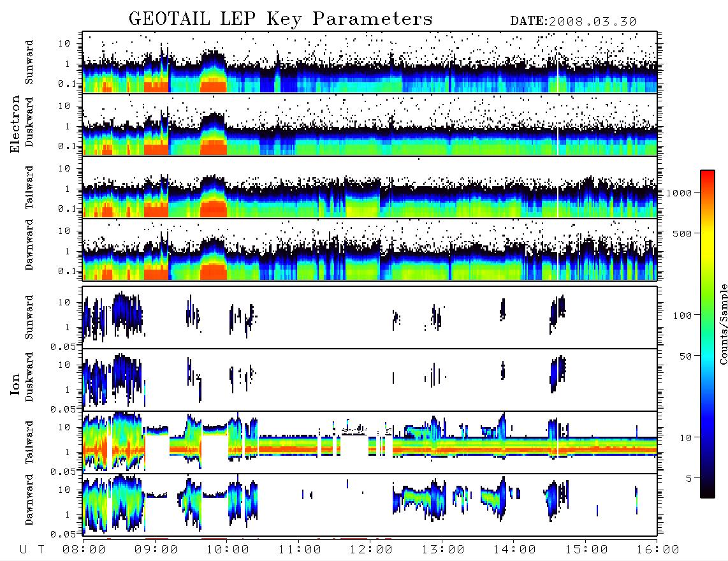728x561 pixels.
Task: Click the "11:00" time tick label
Action: pyautogui.click(x=300, y=550)
